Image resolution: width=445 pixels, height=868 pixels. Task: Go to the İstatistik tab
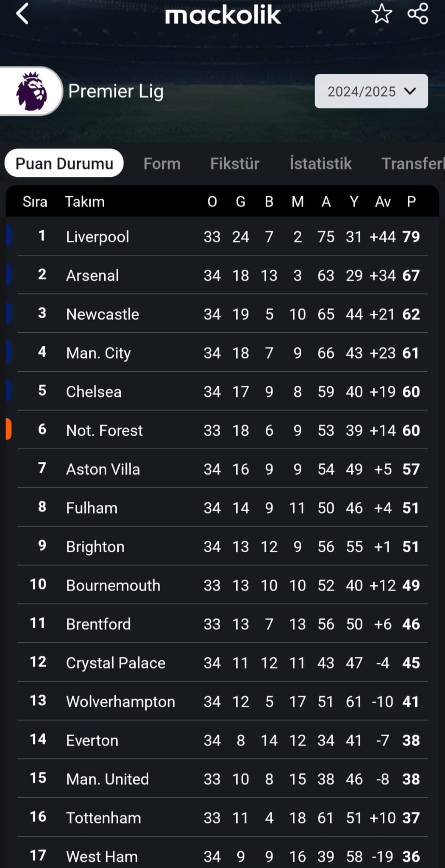click(x=320, y=164)
